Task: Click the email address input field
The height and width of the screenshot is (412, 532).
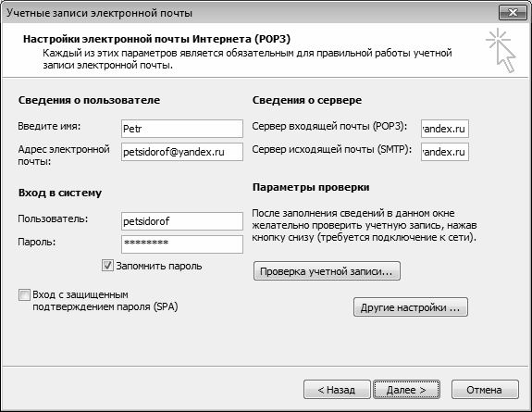Action: [182, 152]
